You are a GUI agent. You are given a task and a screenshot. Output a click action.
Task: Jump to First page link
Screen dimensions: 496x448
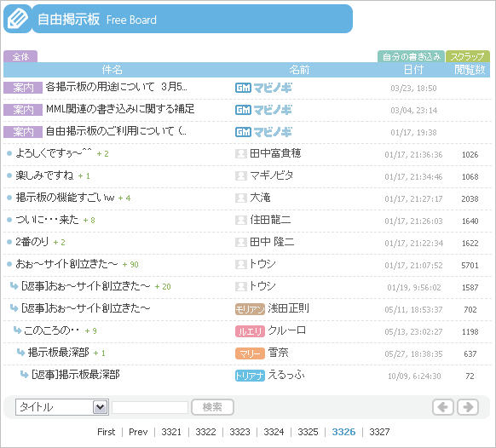[x=107, y=432]
